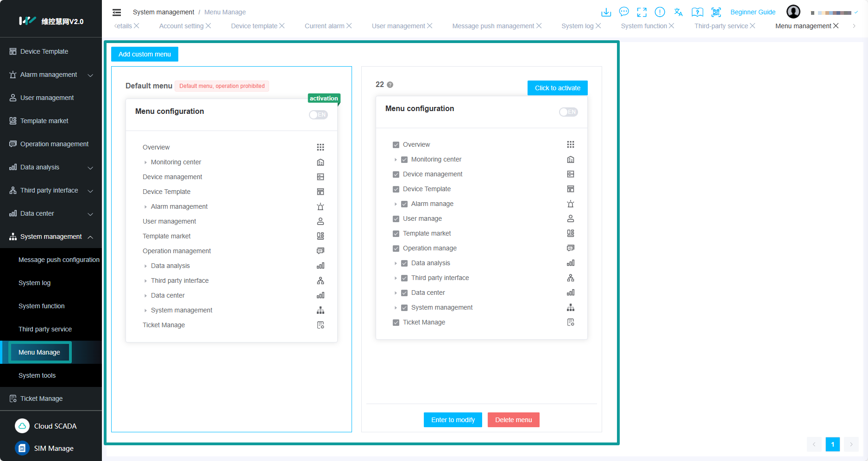Click the user avatar icon
The image size is (868, 461).
coord(793,12)
